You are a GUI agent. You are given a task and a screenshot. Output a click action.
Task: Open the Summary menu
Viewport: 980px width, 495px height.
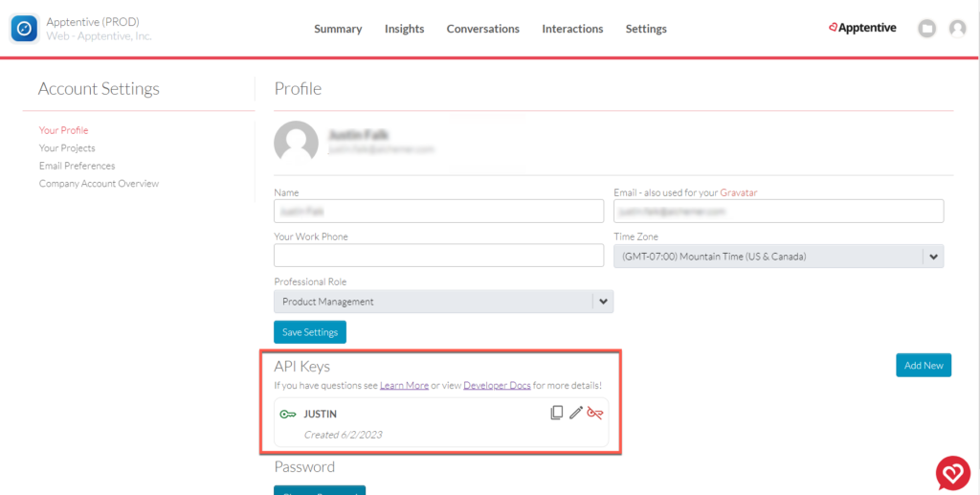[x=338, y=29]
